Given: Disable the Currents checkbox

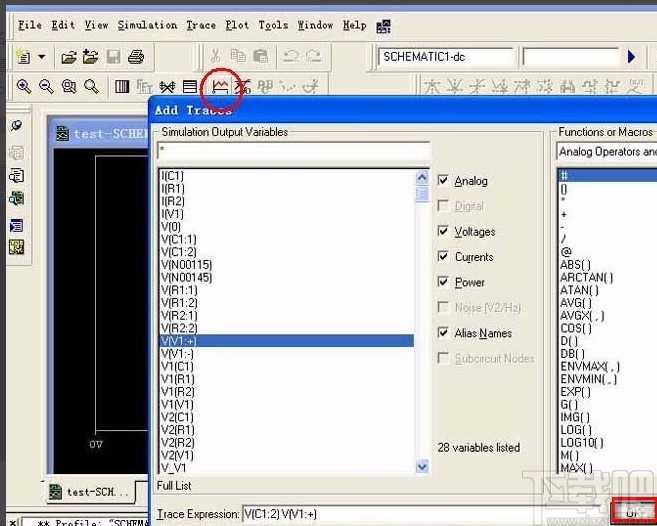Looking at the screenshot, I should click(x=444, y=257).
